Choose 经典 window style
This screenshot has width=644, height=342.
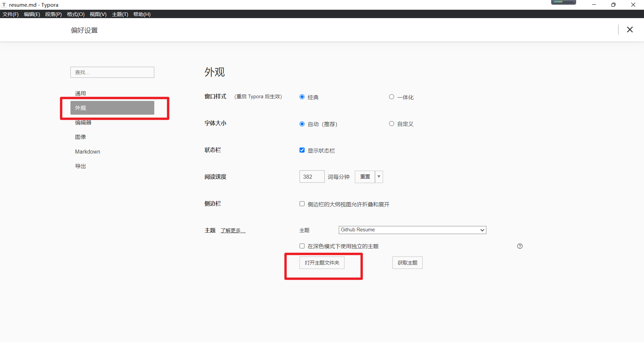(x=302, y=97)
